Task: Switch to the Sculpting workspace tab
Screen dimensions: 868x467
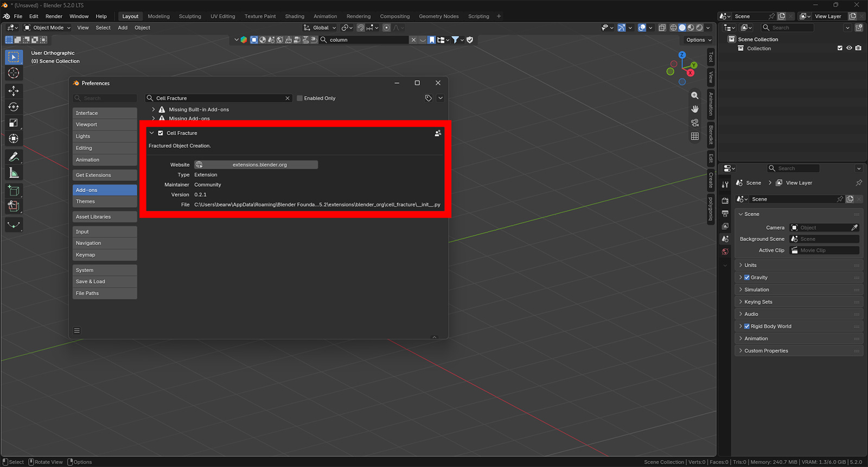Action: [x=190, y=16]
